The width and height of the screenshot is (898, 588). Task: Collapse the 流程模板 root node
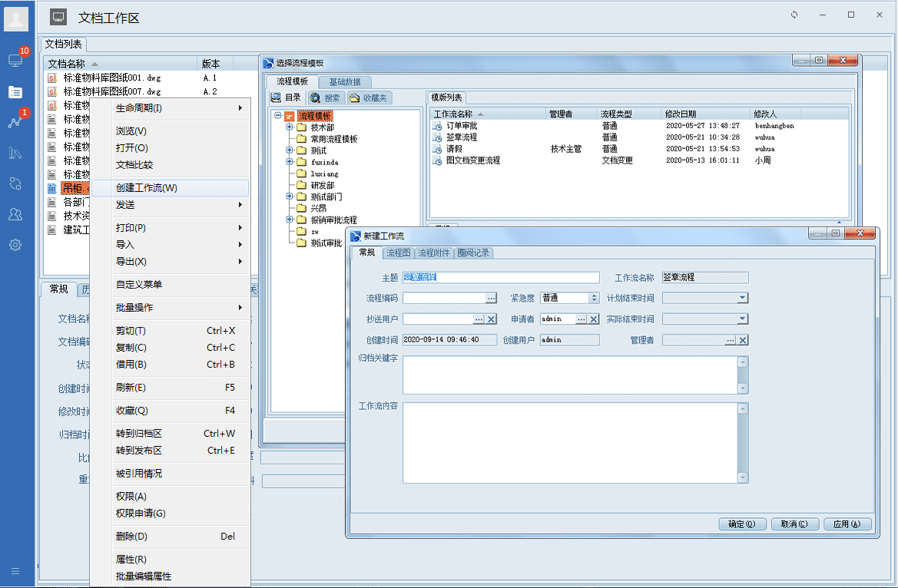[x=278, y=116]
